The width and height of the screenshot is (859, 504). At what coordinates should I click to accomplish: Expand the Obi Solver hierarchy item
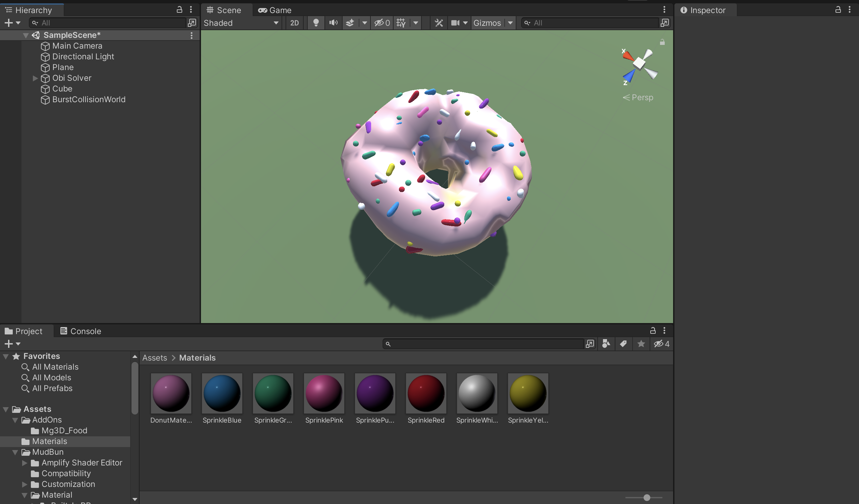pos(36,78)
